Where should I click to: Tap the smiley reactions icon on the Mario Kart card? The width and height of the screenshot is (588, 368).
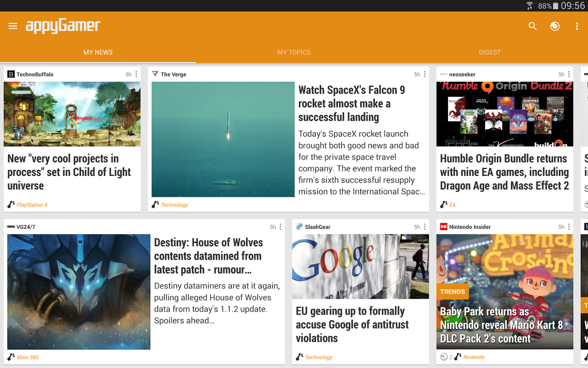[444, 357]
